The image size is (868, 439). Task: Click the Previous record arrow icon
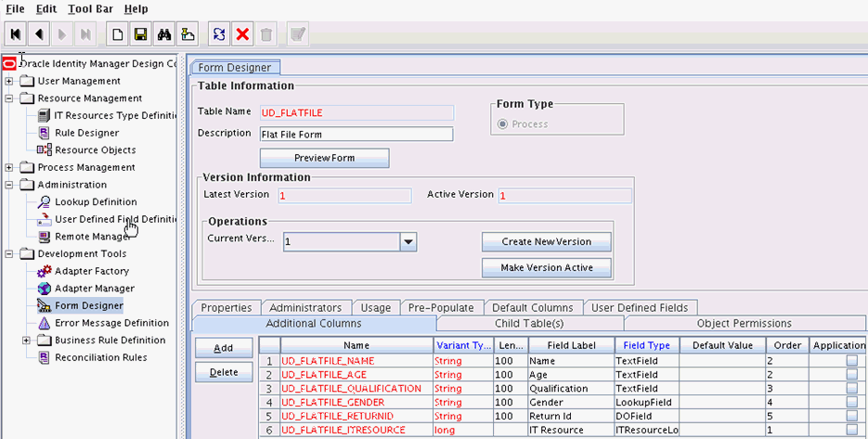39,34
